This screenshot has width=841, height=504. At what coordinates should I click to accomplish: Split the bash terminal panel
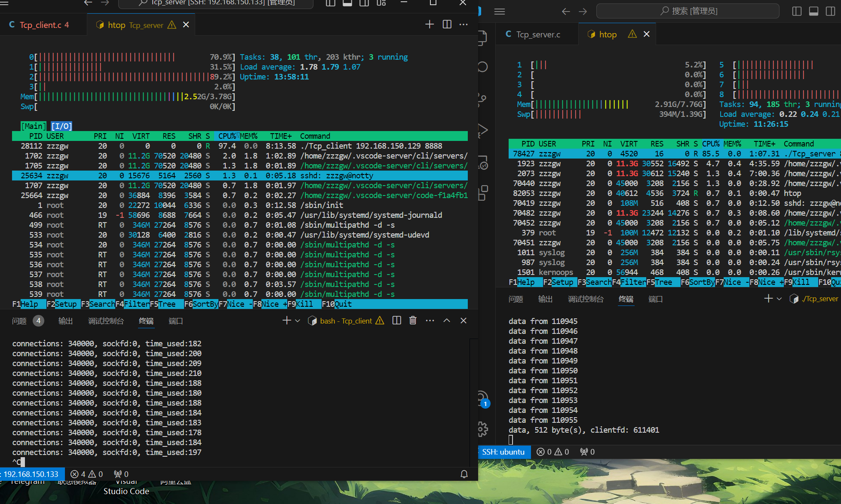click(x=396, y=321)
